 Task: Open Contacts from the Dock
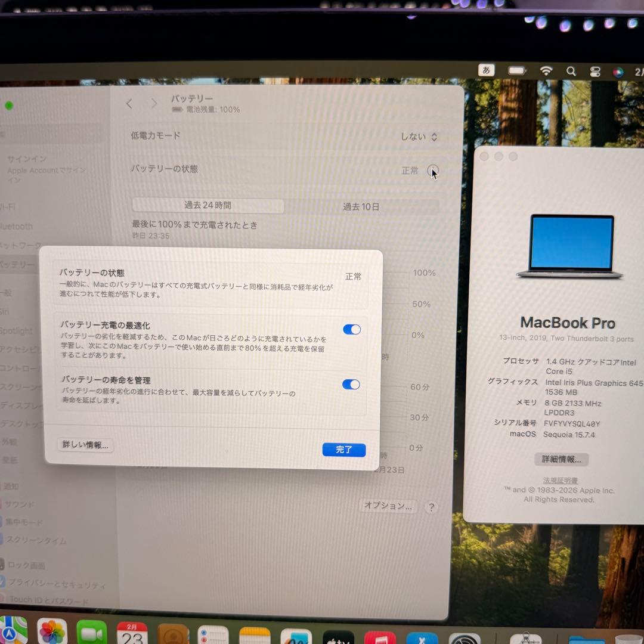tap(173, 634)
